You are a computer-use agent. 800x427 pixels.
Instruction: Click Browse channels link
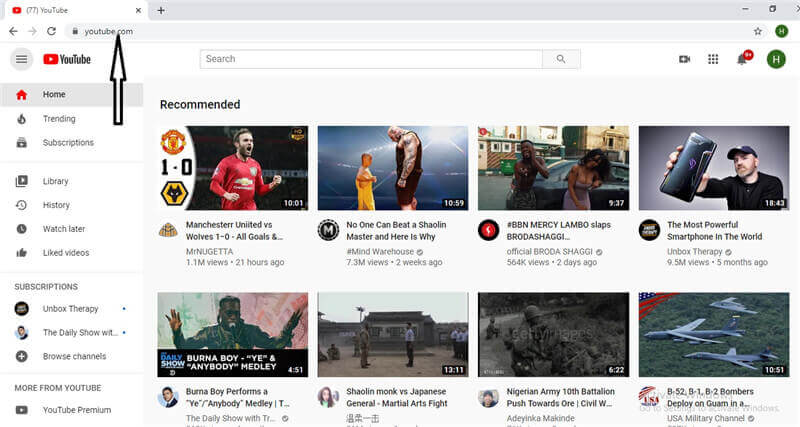pos(73,356)
